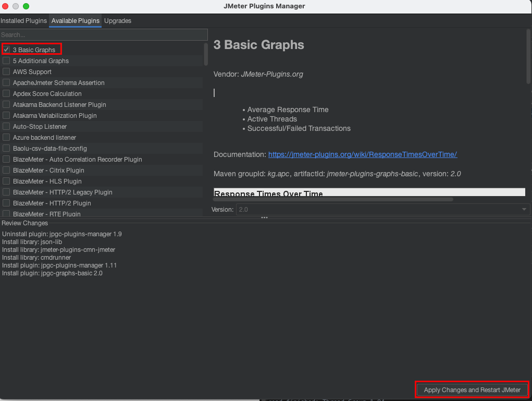Select Auto-Stop Listener plugin name
Screen dimensions: 532x401
pos(40,127)
